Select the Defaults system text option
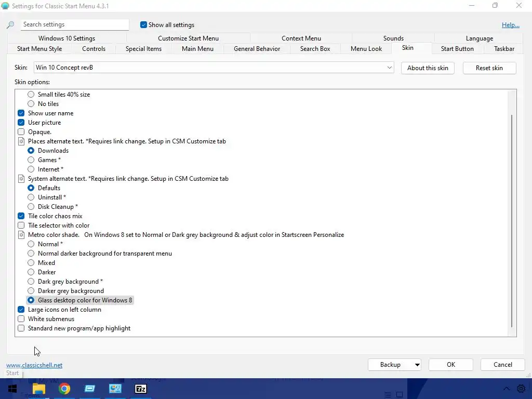The height and width of the screenshot is (399, 532). tap(31, 188)
